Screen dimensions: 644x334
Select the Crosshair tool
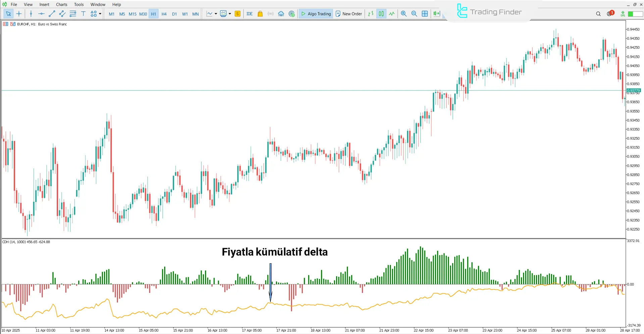19,14
